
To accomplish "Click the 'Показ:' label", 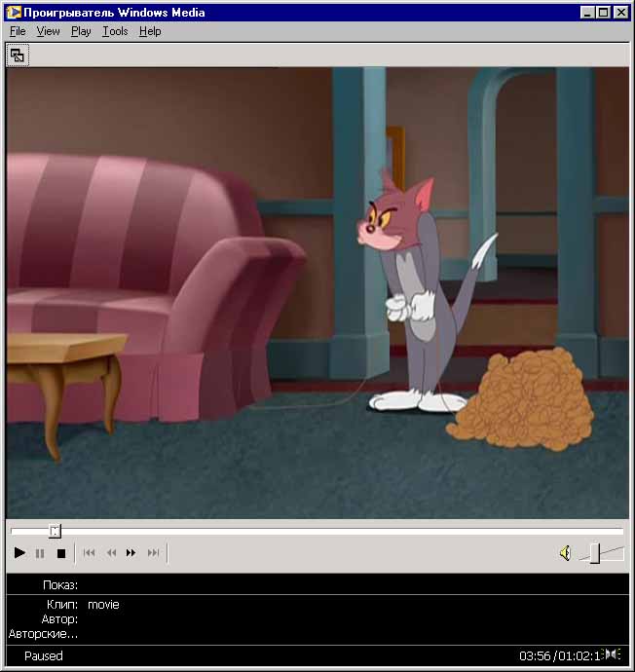I will pyautogui.click(x=60, y=585).
